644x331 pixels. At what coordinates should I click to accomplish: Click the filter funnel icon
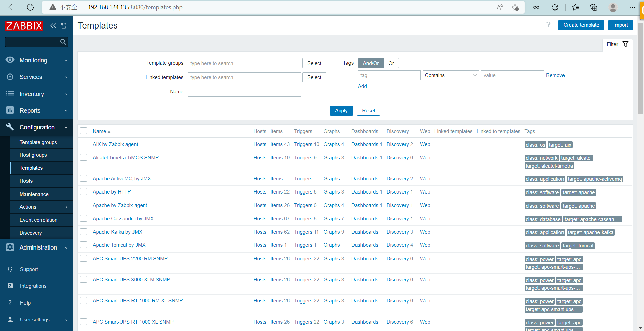point(625,44)
